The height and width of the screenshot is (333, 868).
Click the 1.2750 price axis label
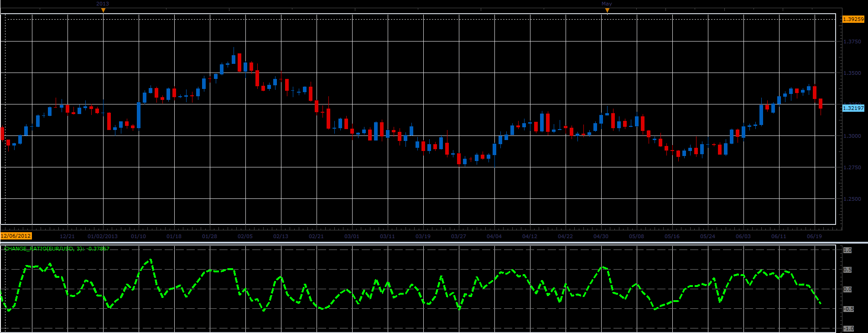852,167
